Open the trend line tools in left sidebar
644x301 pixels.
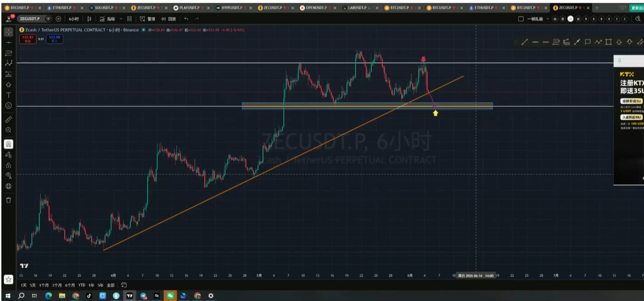[x=8, y=42]
